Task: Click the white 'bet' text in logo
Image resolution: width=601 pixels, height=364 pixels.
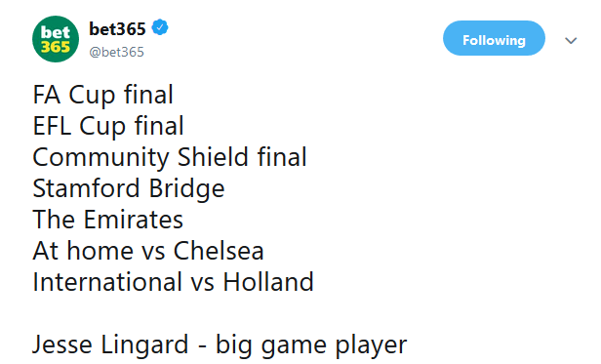Action: [56, 32]
